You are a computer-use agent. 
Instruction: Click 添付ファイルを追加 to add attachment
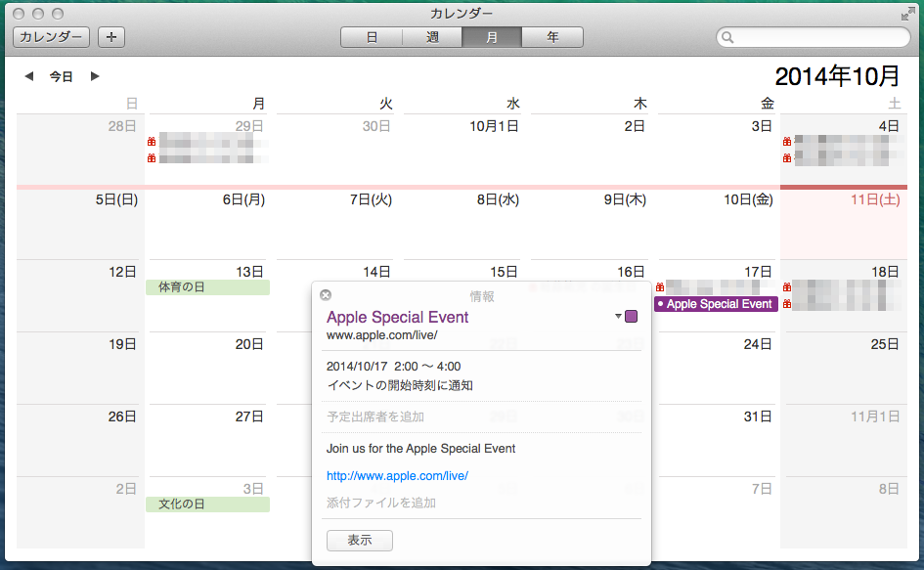tap(381, 503)
